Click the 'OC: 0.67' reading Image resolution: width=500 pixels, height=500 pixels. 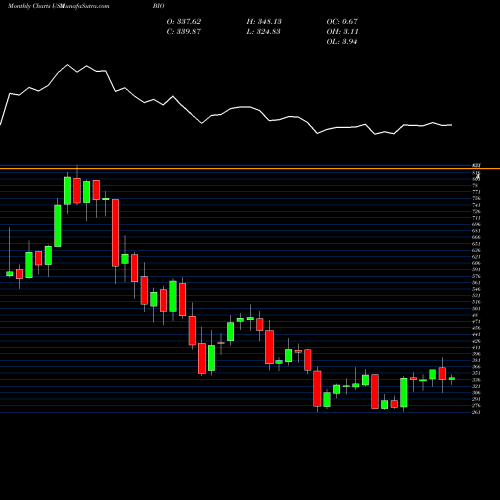342,21
